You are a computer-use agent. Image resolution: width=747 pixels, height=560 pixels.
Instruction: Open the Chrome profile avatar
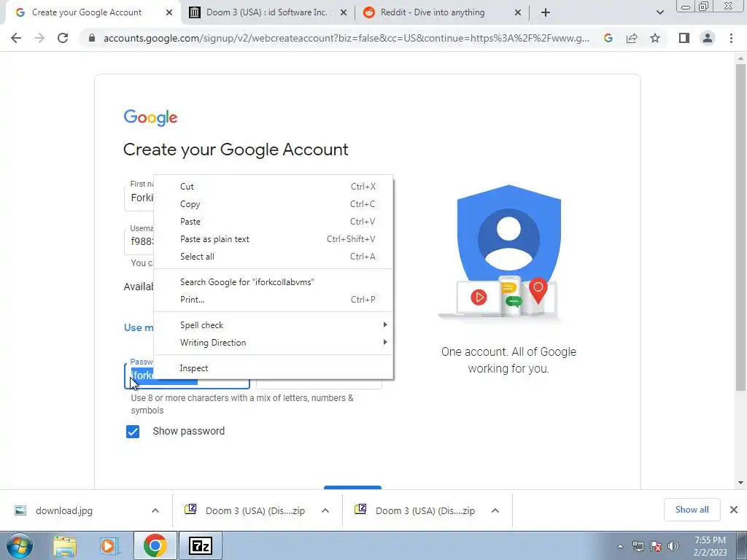click(x=708, y=38)
